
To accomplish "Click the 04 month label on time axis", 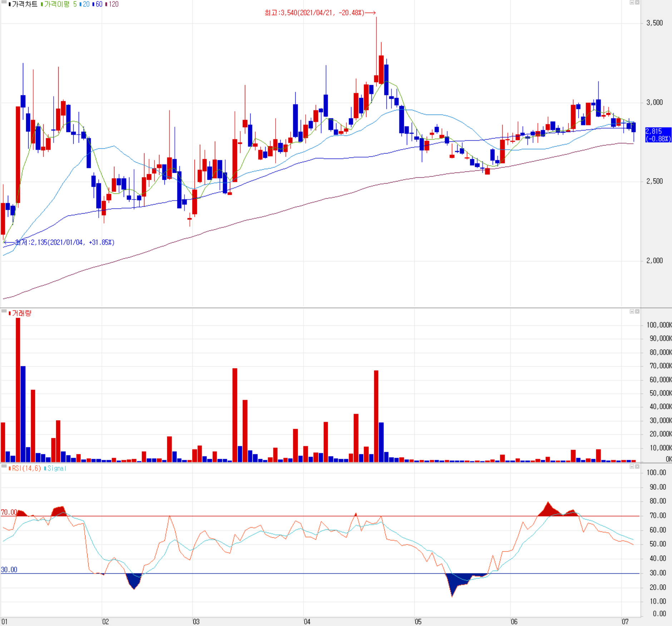I will tap(307, 622).
